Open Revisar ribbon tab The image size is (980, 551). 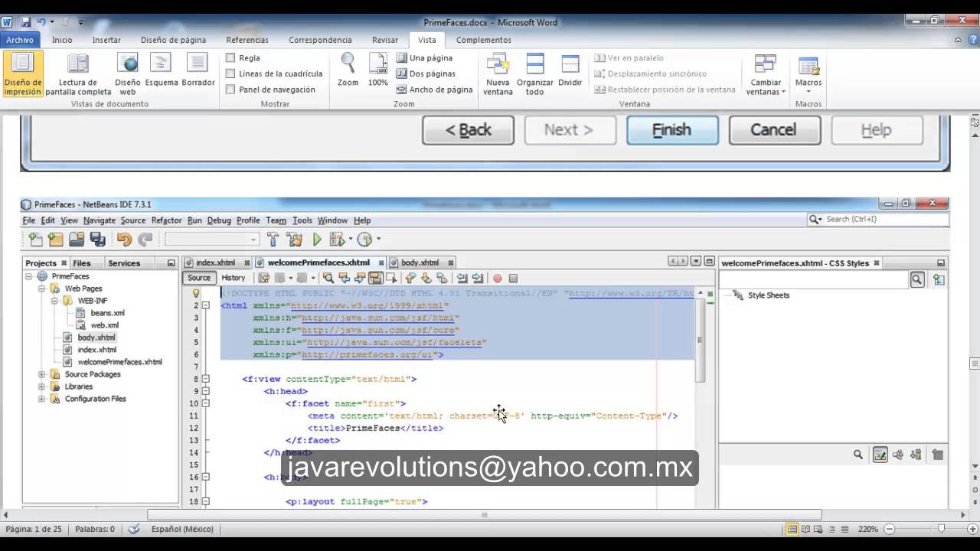[385, 40]
